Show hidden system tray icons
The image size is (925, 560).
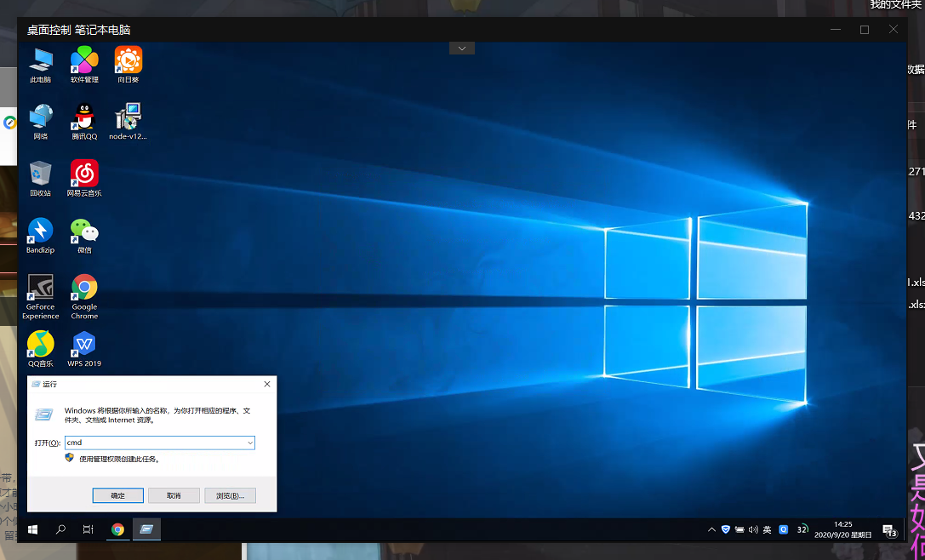point(711,529)
